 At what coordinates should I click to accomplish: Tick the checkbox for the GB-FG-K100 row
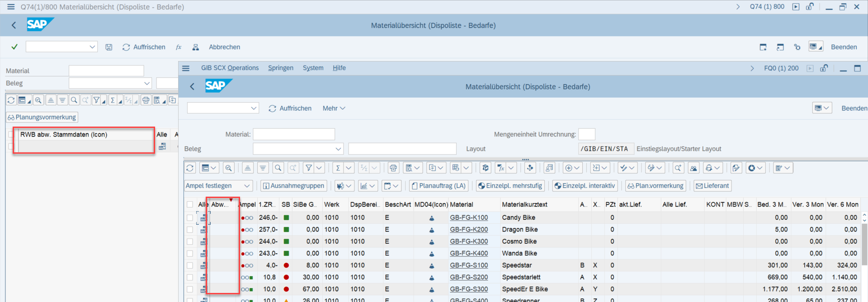click(190, 218)
